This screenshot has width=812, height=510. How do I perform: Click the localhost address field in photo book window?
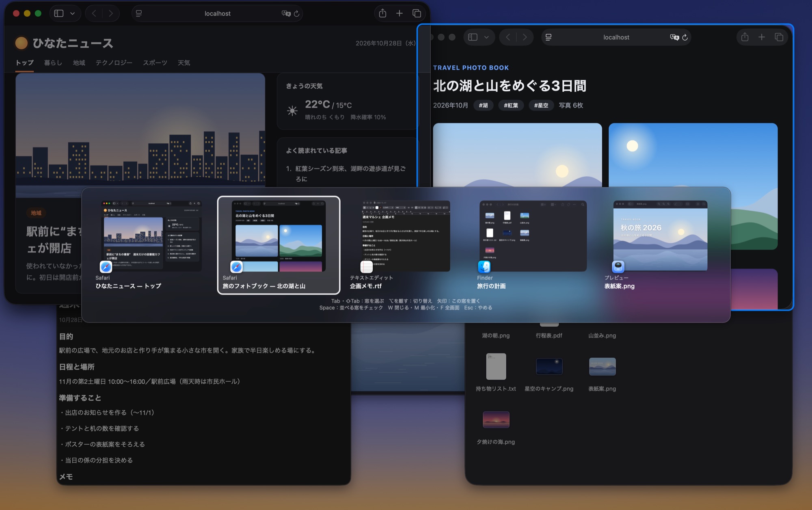click(616, 37)
